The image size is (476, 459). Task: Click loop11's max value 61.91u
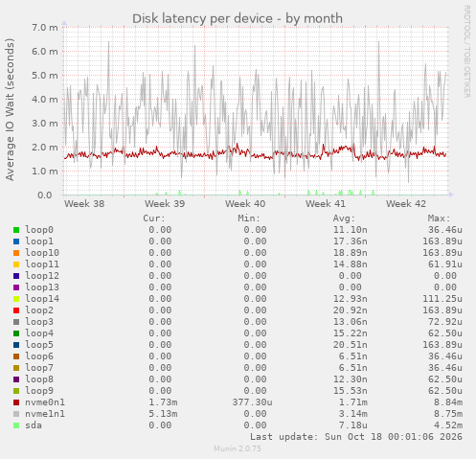click(x=445, y=264)
